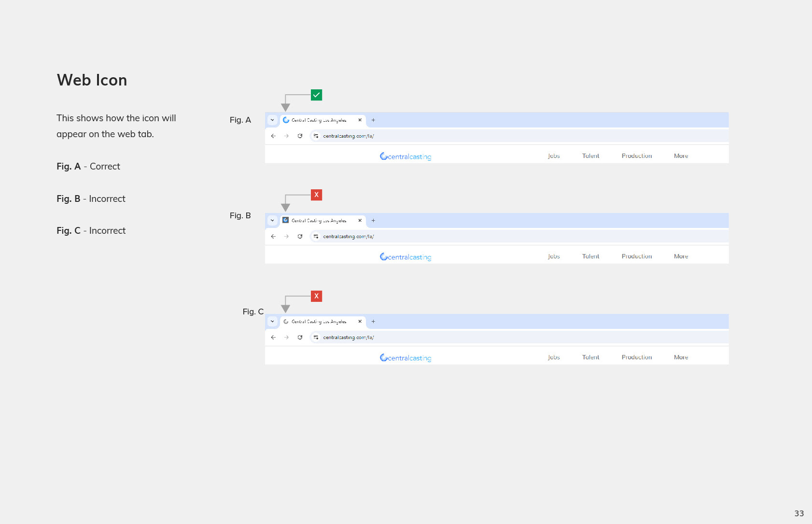Expand the tab search dropdown in Fig. A
Screen dimensions: 812x524
click(x=272, y=120)
